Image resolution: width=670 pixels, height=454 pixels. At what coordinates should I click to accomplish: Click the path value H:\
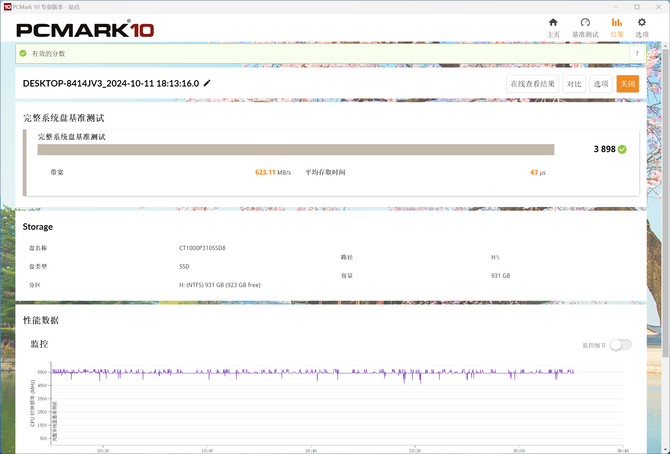pos(495,257)
